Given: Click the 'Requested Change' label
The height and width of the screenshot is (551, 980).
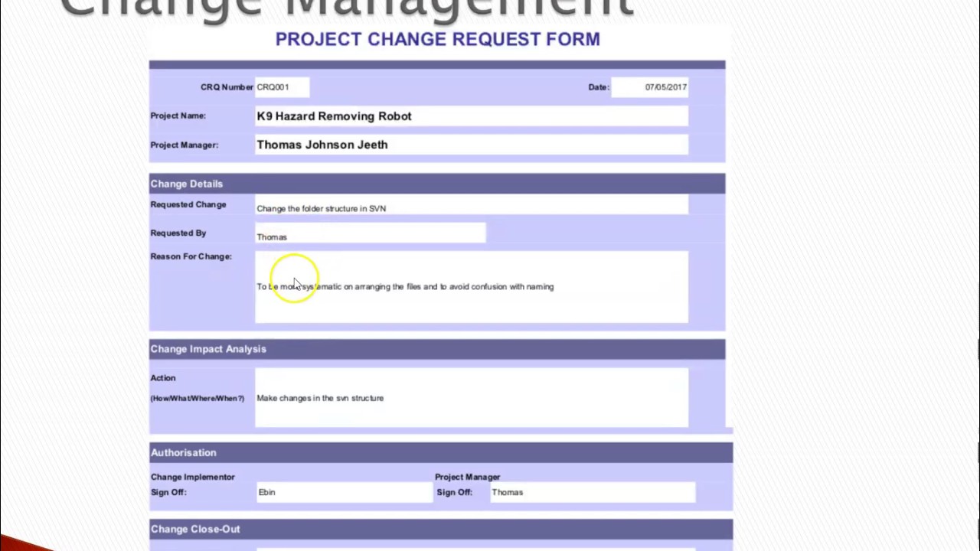Looking at the screenshot, I should (x=188, y=204).
